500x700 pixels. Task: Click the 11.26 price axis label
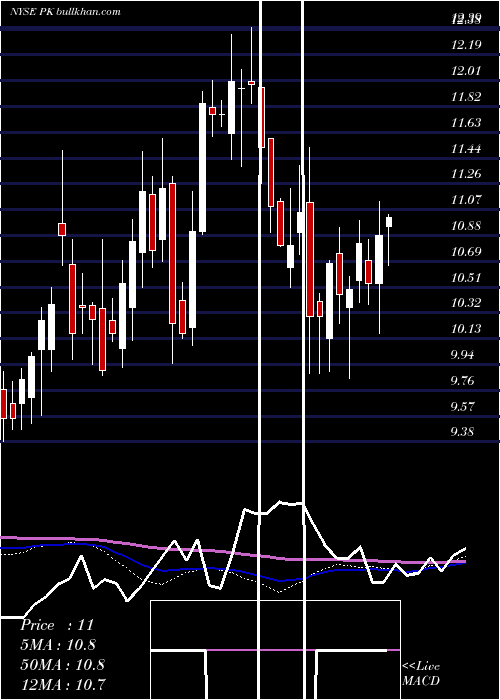[467, 174]
